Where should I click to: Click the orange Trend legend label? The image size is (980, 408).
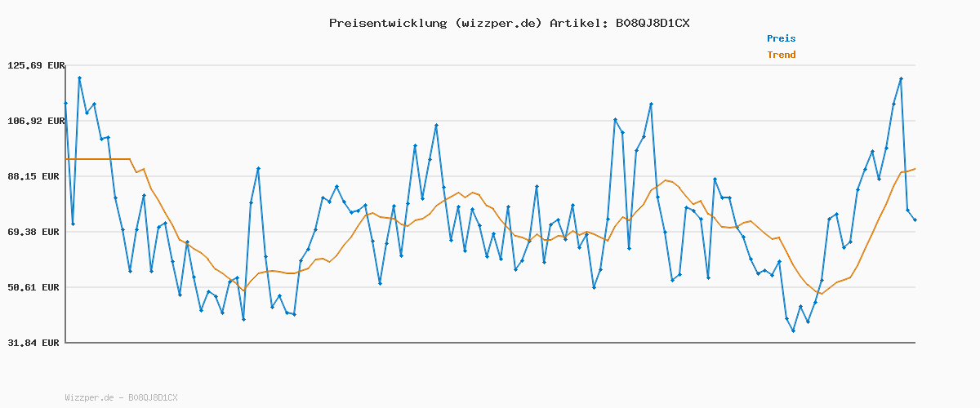click(781, 55)
